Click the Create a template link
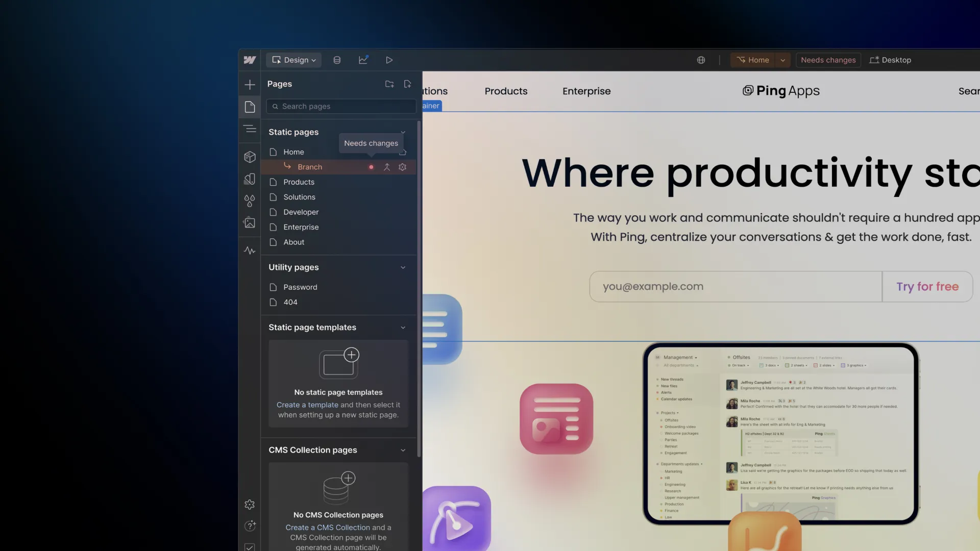 [307, 405]
